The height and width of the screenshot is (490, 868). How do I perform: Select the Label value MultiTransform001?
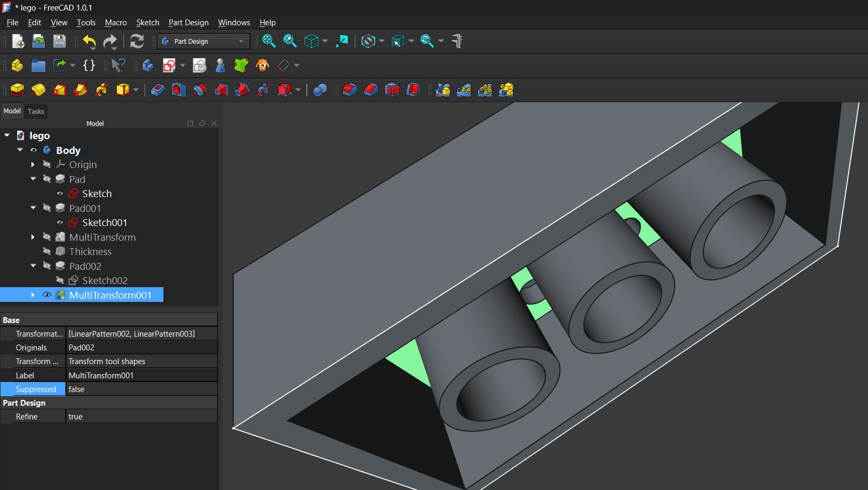click(142, 376)
